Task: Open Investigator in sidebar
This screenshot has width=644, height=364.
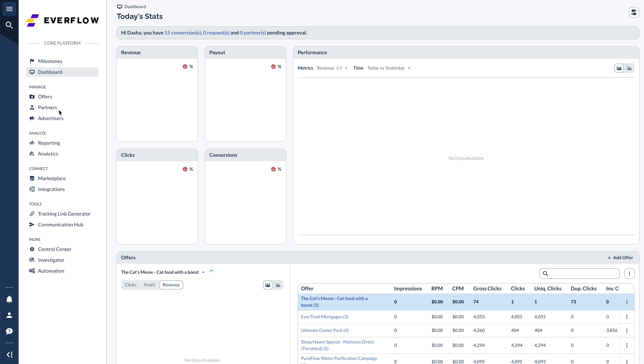Action: [x=62, y=260]
